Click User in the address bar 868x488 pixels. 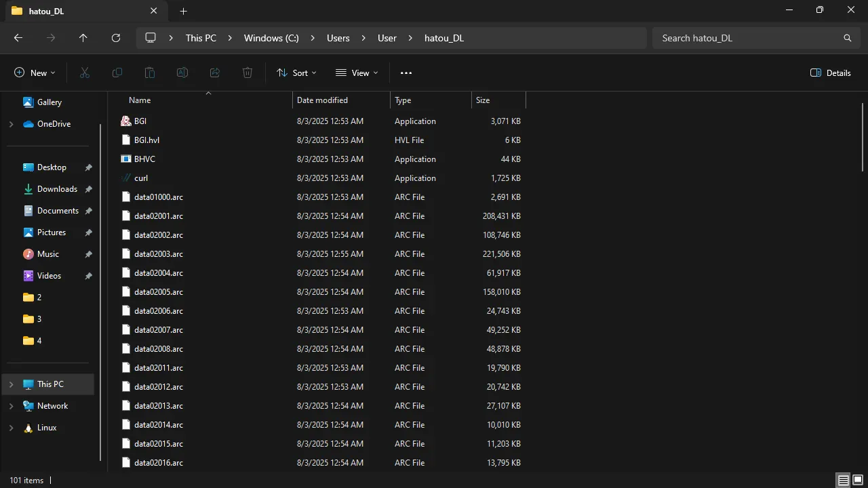(387, 38)
